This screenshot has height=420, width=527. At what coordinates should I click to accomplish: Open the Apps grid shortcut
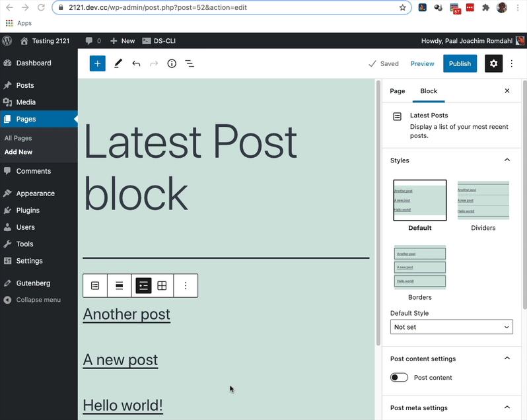click(18, 23)
